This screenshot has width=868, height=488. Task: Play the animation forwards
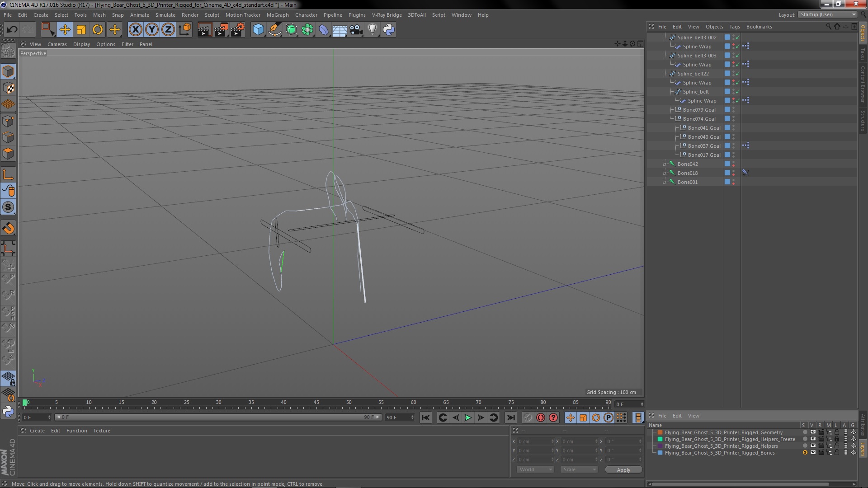pyautogui.click(x=468, y=418)
